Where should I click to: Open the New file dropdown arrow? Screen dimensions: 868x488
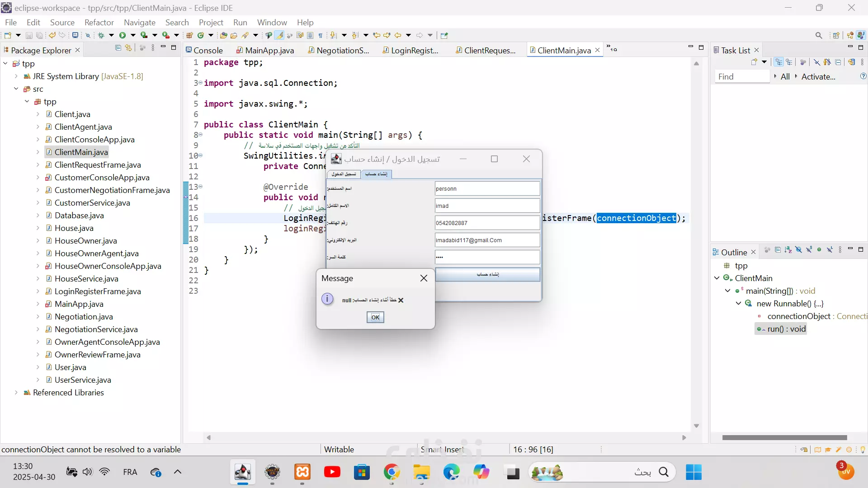tap(18, 35)
